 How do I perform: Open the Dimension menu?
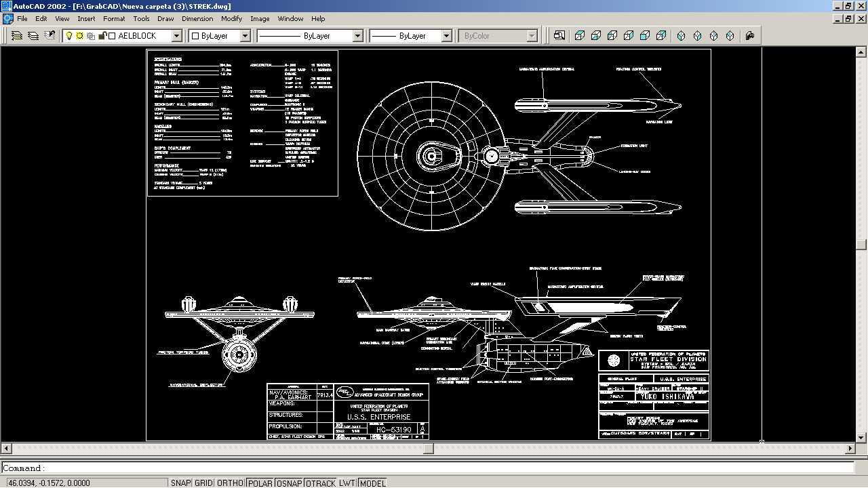pos(197,19)
